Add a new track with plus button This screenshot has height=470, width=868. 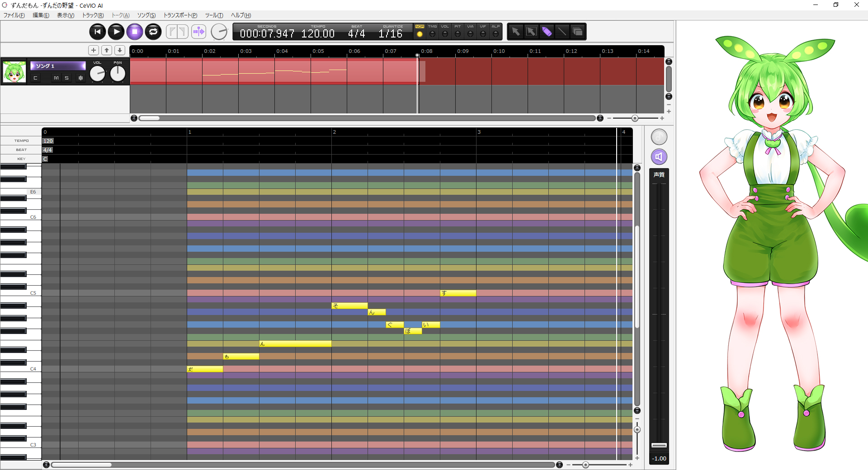point(94,50)
